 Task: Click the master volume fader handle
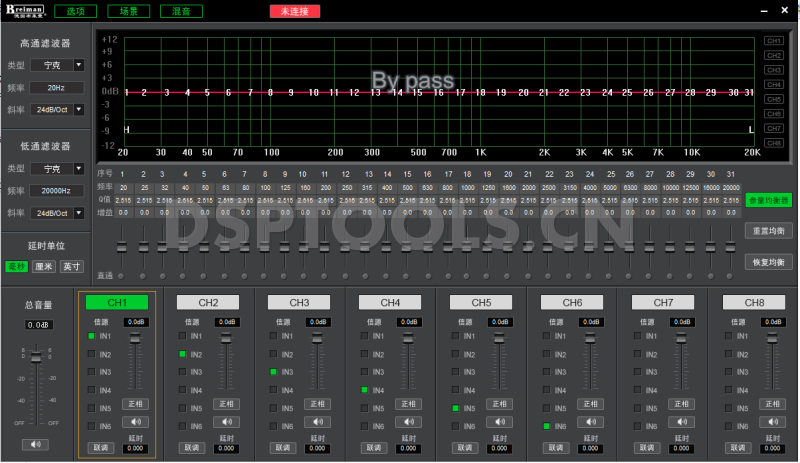37,355
